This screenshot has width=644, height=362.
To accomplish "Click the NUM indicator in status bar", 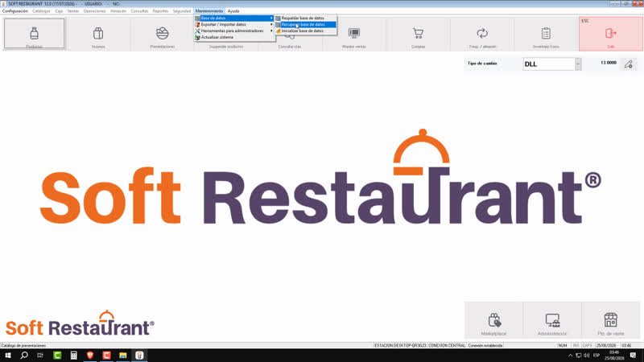I will click(562, 346).
